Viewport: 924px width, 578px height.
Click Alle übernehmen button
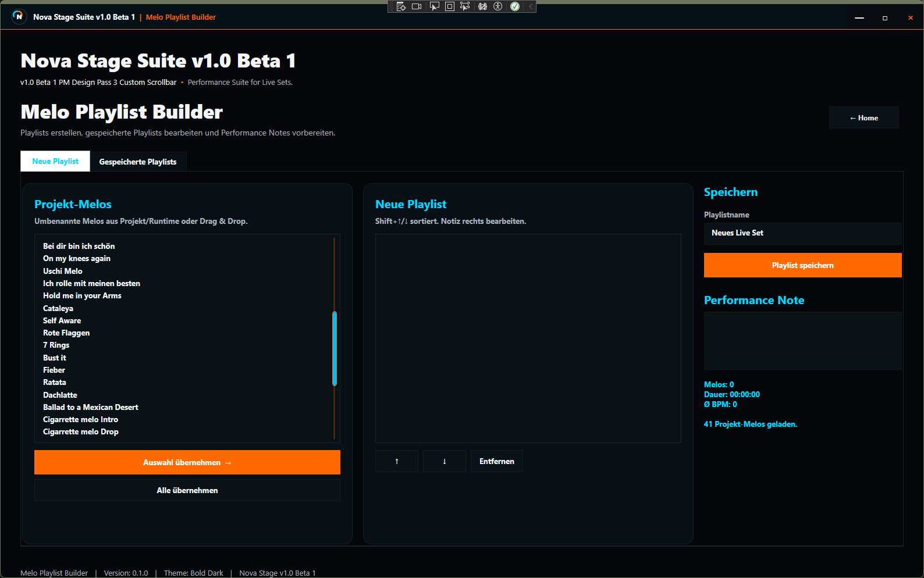click(187, 490)
